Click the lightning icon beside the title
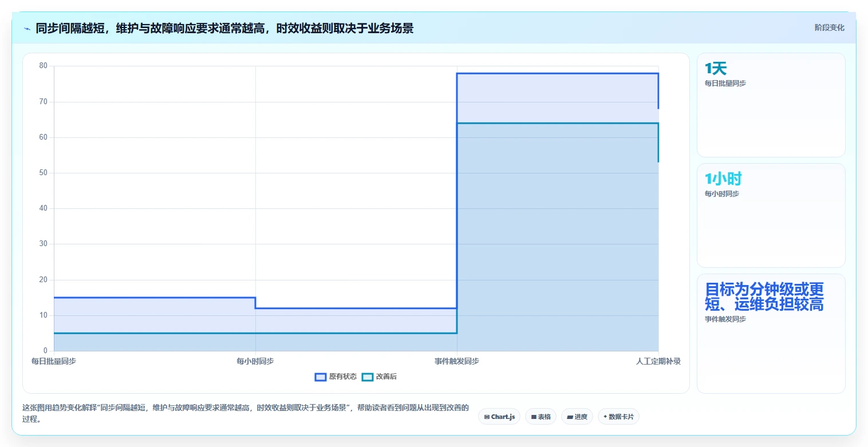 pyautogui.click(x=27, y=29)
